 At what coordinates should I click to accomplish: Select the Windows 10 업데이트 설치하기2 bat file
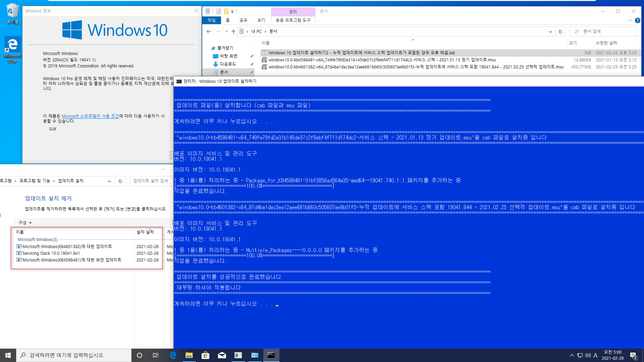451,53
